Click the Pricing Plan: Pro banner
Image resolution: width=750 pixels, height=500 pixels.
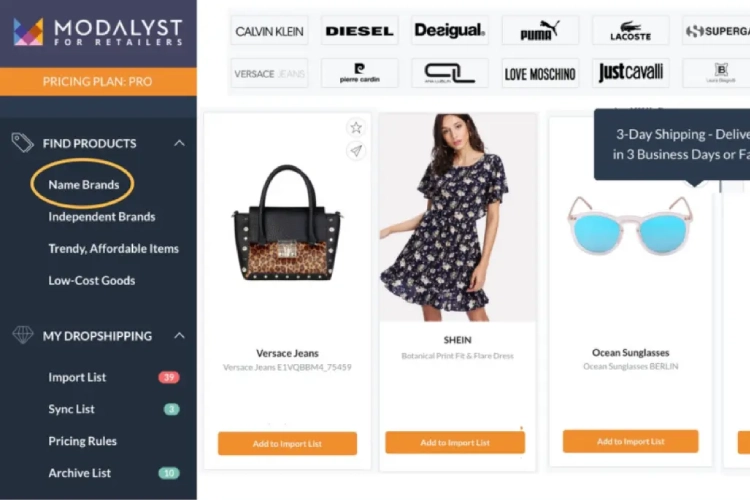[x=98, y=81]
